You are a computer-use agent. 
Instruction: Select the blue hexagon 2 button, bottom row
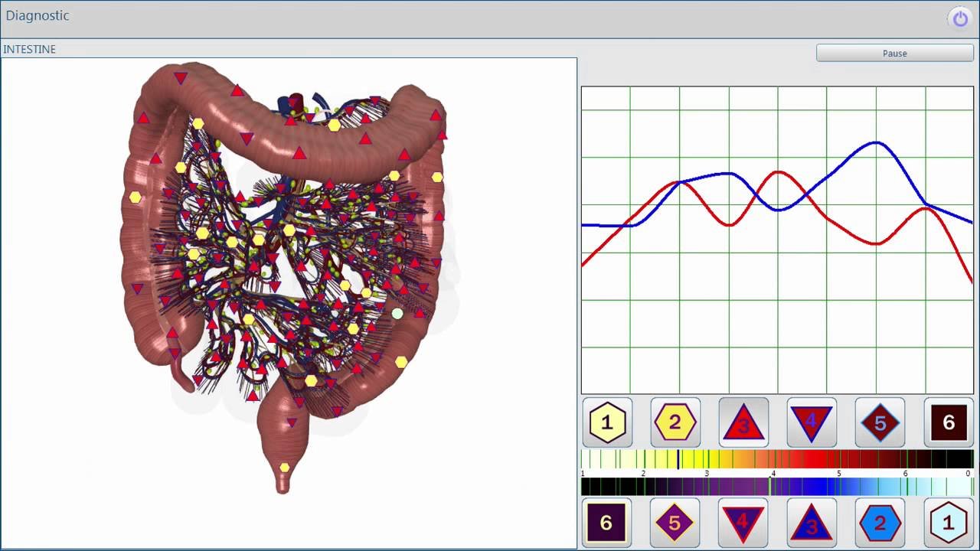point(880,523)
